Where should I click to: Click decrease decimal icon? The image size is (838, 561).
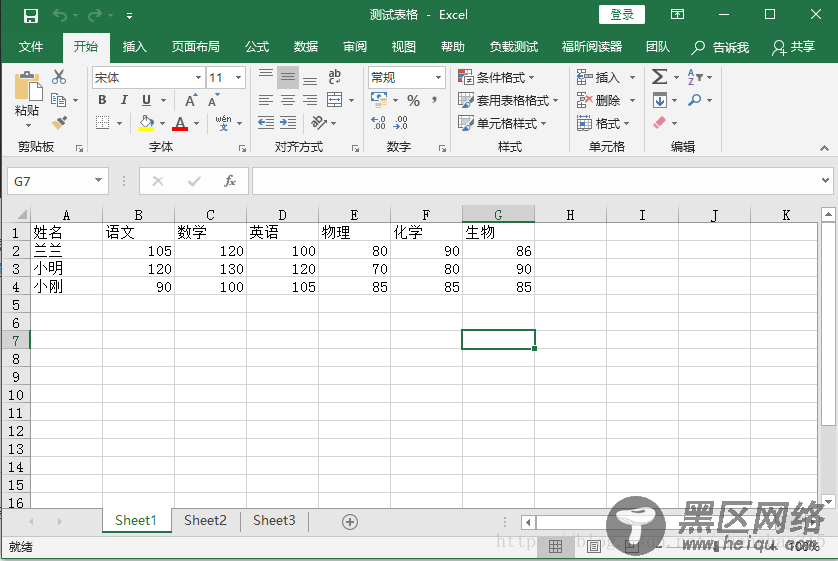[x=400, y=123]
